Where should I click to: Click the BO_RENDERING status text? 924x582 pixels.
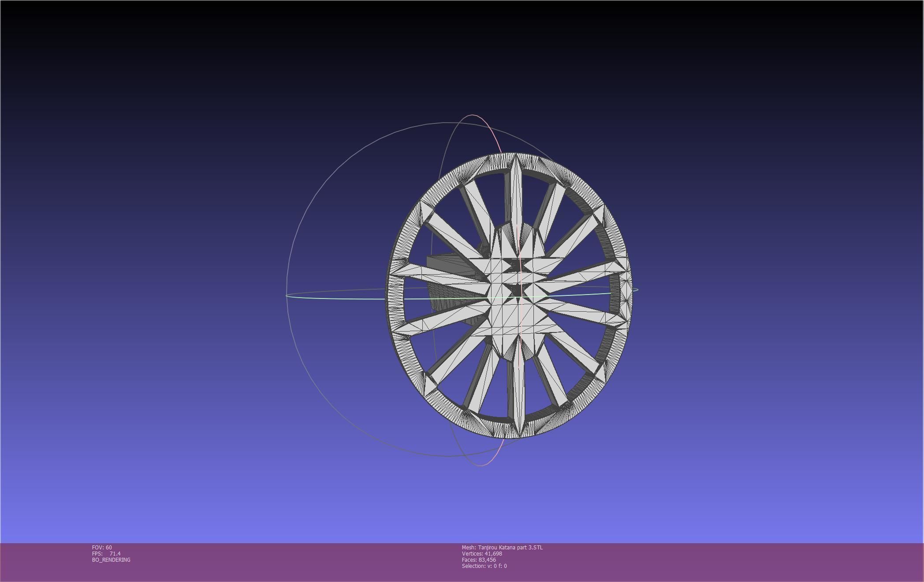[x=111, y=560]
